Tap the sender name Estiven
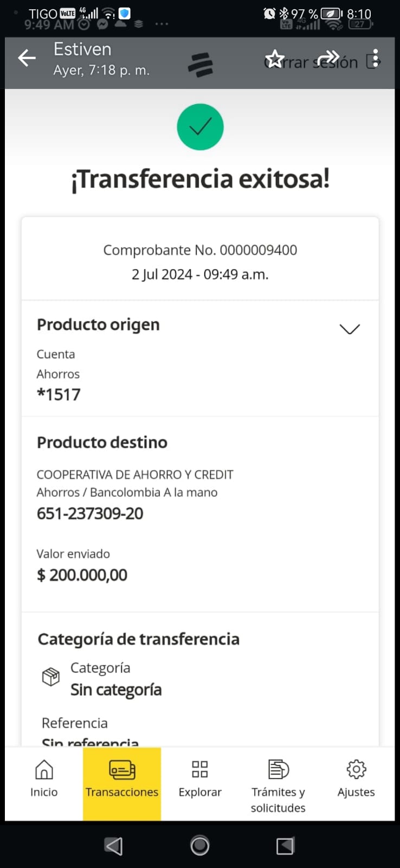Viewport: 400px width, 868px height. 82,49
